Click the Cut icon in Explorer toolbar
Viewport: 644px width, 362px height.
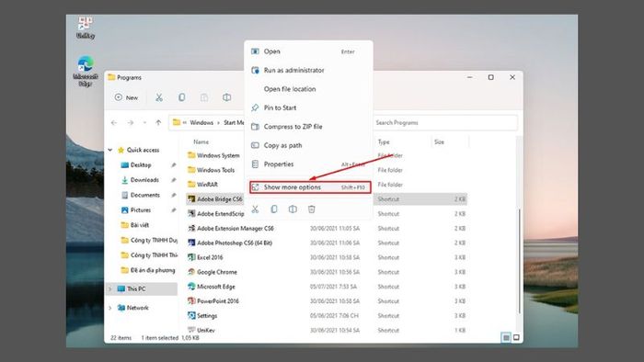159,97
